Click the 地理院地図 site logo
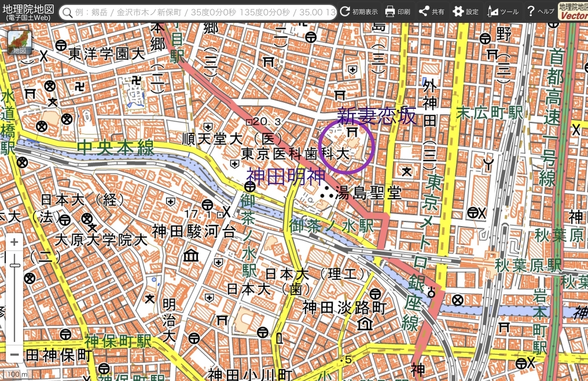 (28, 11)
